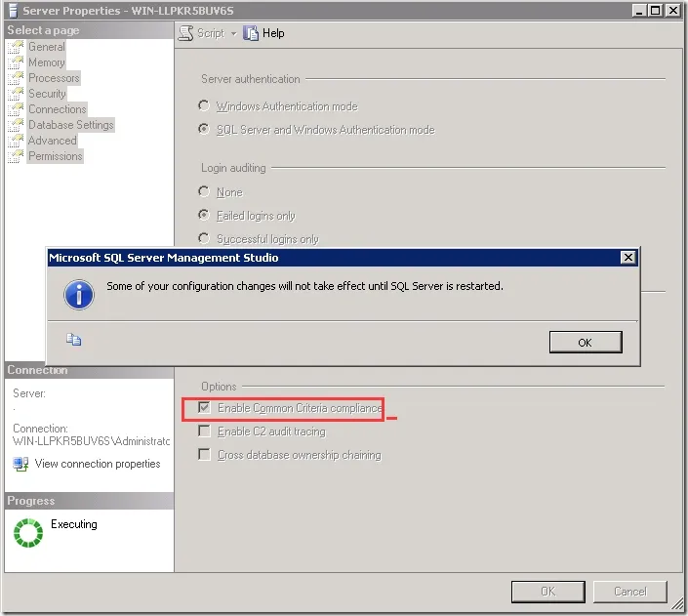Image resolution: width=688 pixels, height=616 pixels.
Task: Click the Script toolbar icon
Action: click(x=185, y=33)
